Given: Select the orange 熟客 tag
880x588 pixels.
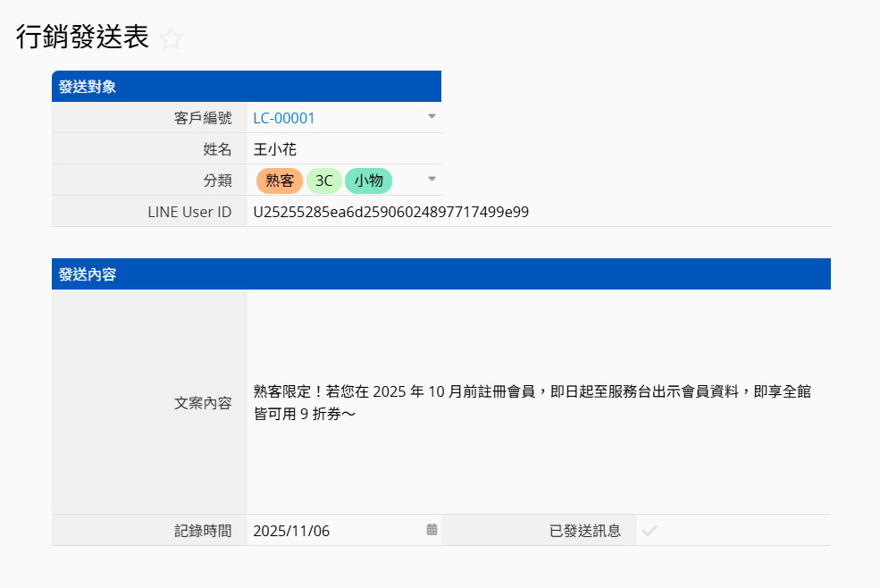Looking at the screenshot, I should tap(280, 181).
